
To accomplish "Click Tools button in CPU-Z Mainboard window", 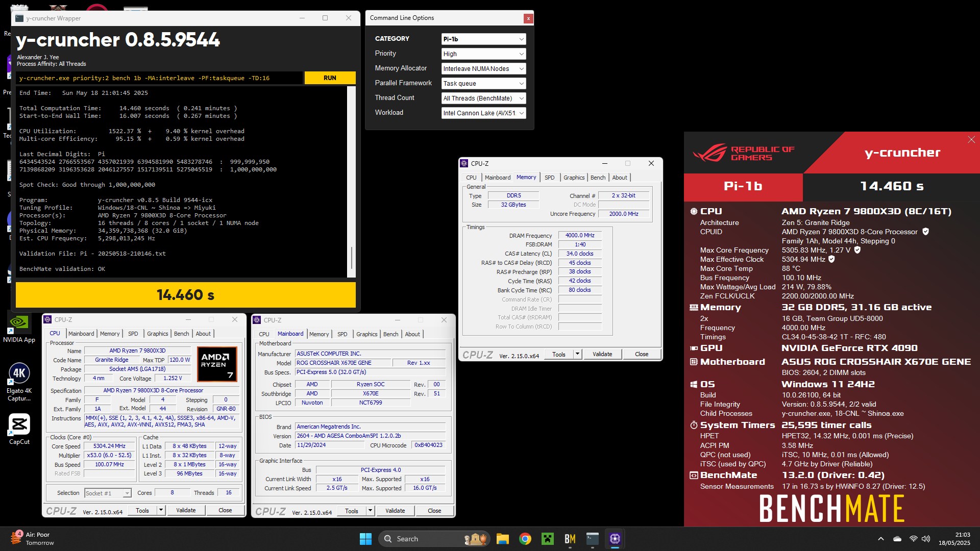I will (352, 511).
